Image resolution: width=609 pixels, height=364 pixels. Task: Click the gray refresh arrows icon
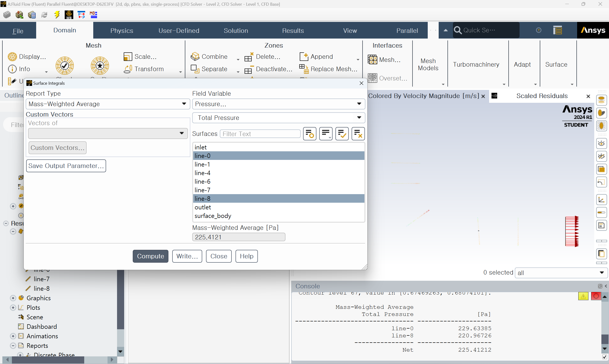[44, 15]
